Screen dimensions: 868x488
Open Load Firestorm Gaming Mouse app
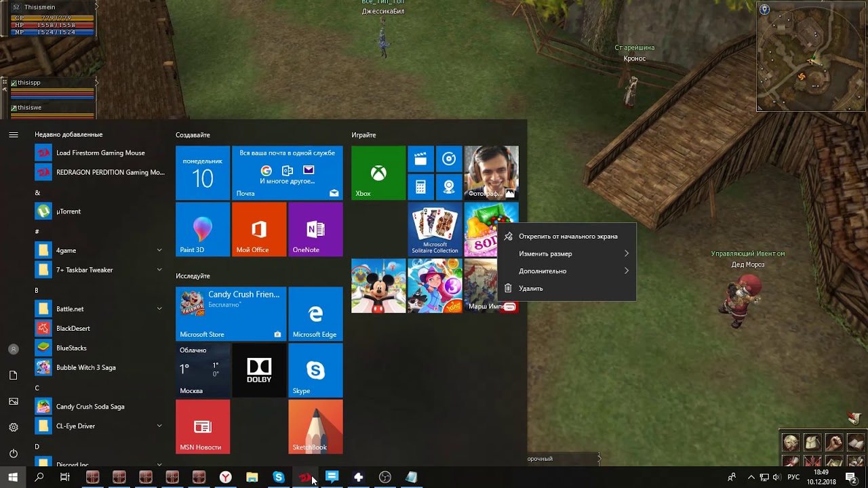coord(100,152)
